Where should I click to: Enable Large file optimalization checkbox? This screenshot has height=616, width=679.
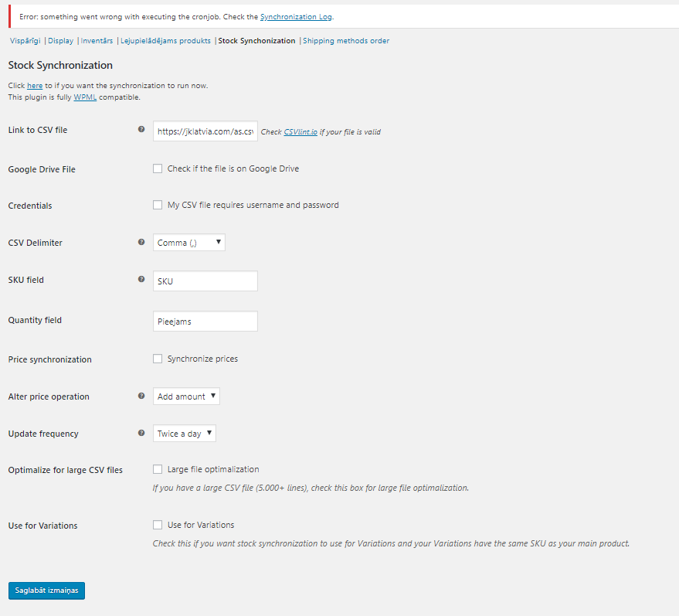point(158,469)
